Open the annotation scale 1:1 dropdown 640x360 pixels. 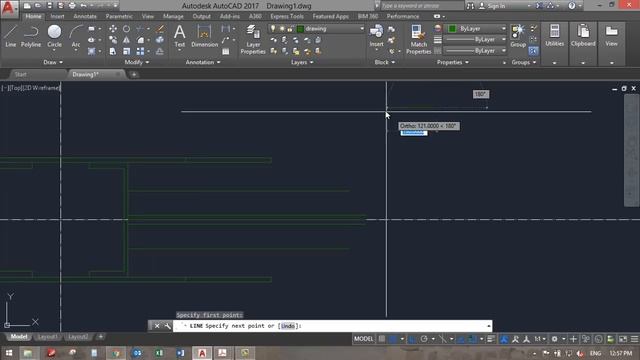click(x=540, y=339)
